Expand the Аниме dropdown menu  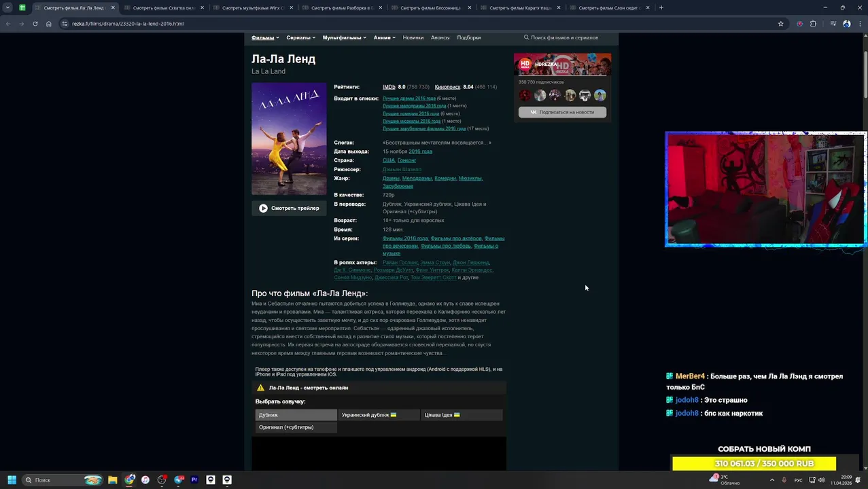(384, 37)
